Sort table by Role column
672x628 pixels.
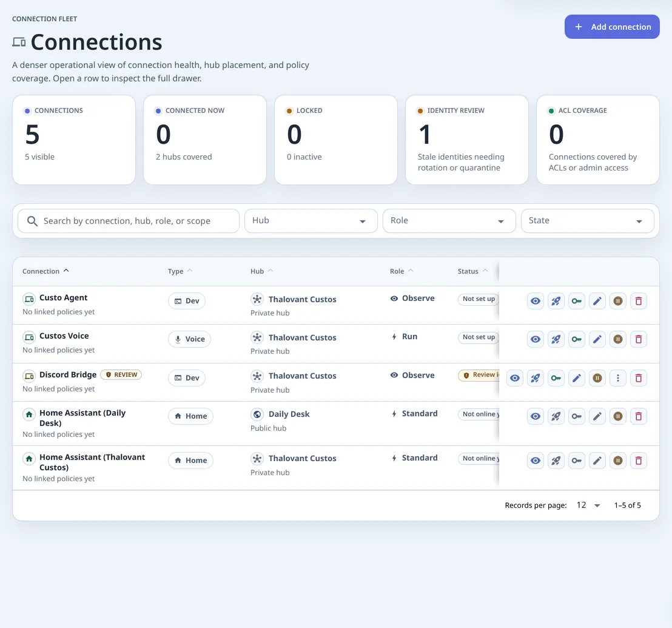click(401, 271)
